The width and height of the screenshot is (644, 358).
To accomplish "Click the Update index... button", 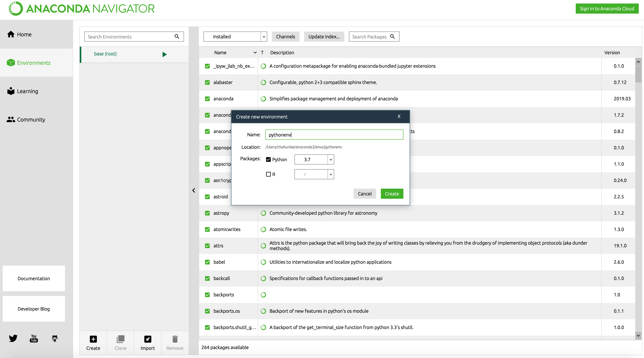I will pos(324,37).
